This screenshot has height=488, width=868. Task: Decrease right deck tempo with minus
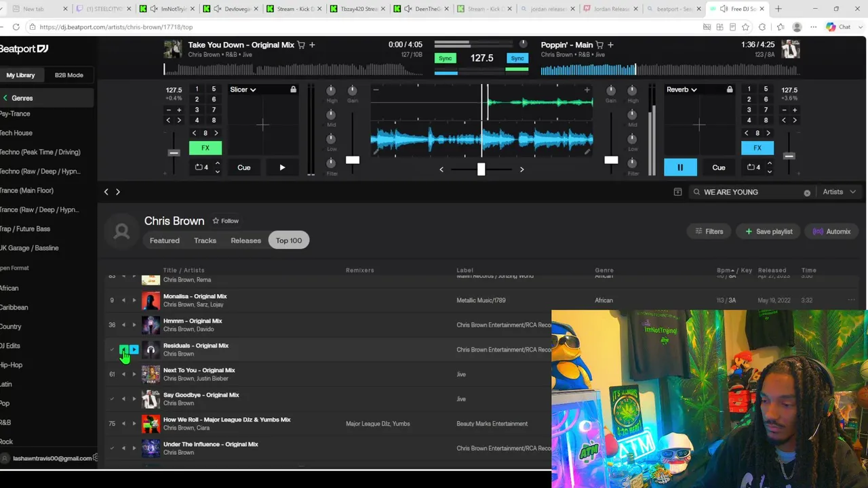tap(784, 110)
